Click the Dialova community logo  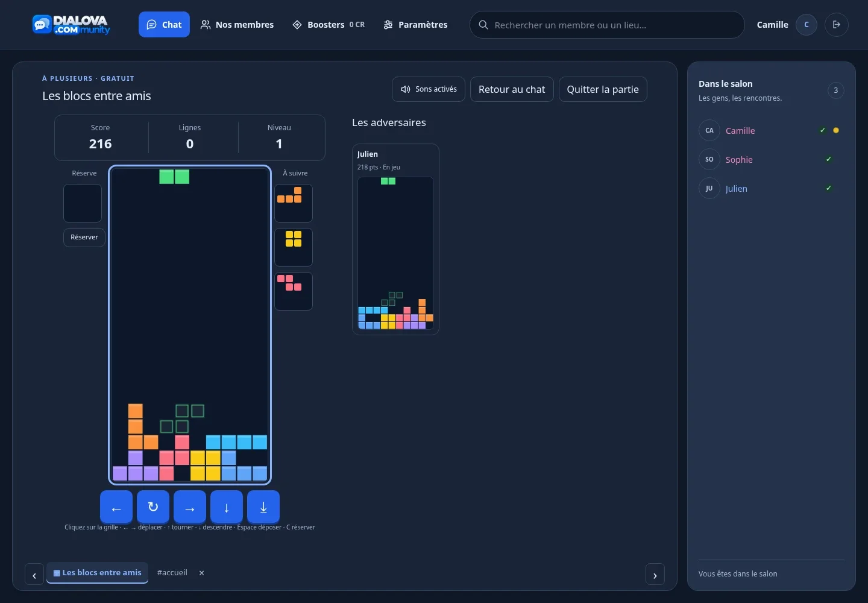tap(71, 25)
